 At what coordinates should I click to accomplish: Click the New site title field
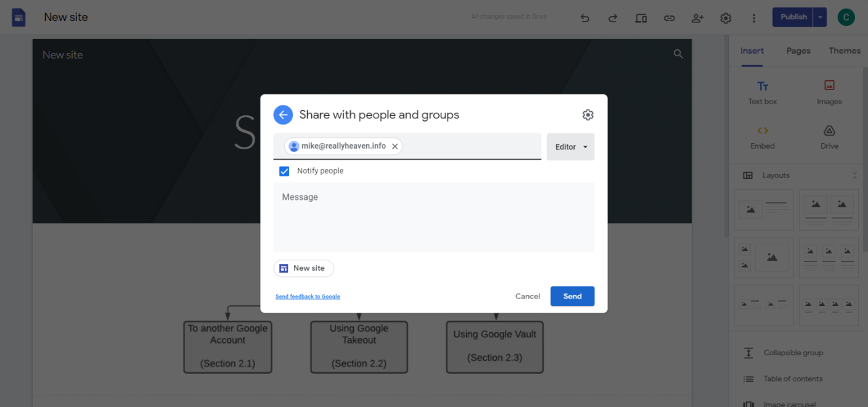(x=66, y=17)
